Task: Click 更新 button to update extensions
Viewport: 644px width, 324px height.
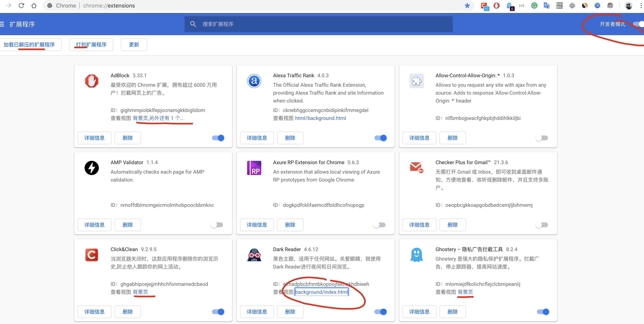Action: pyautogui.click(x=133, y=45)
